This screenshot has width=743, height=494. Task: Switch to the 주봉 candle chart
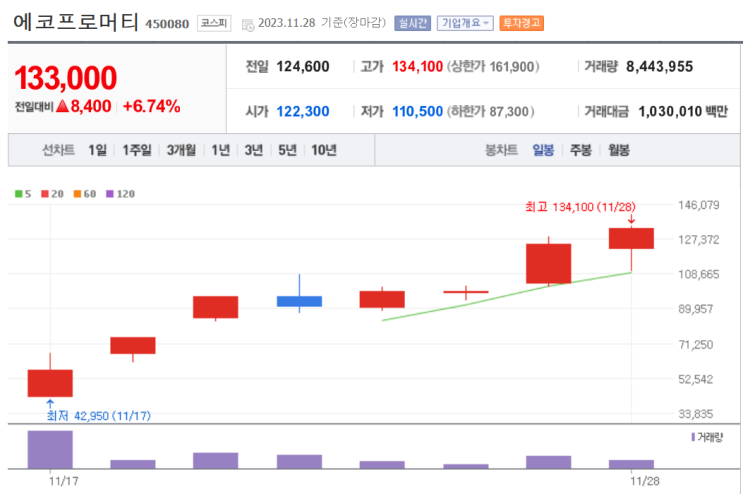(x=581, y=150)
